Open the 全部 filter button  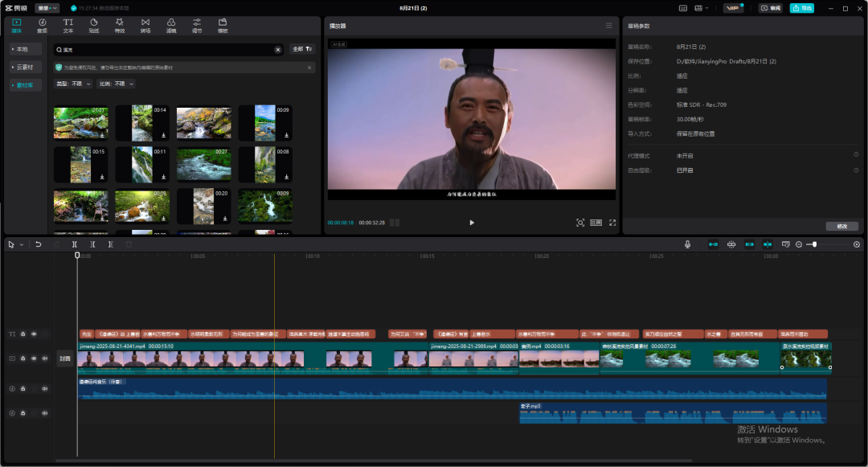pos(302,49)
